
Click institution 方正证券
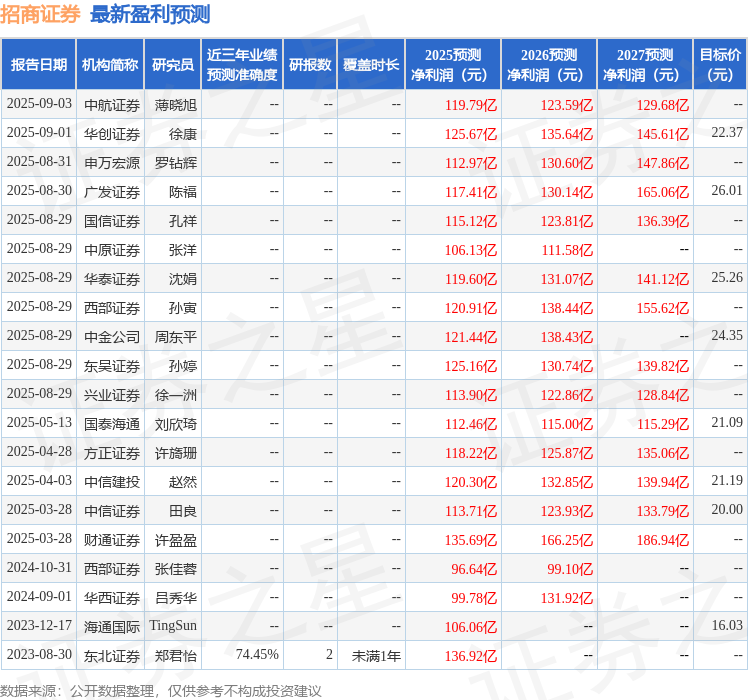pos(112,453)
